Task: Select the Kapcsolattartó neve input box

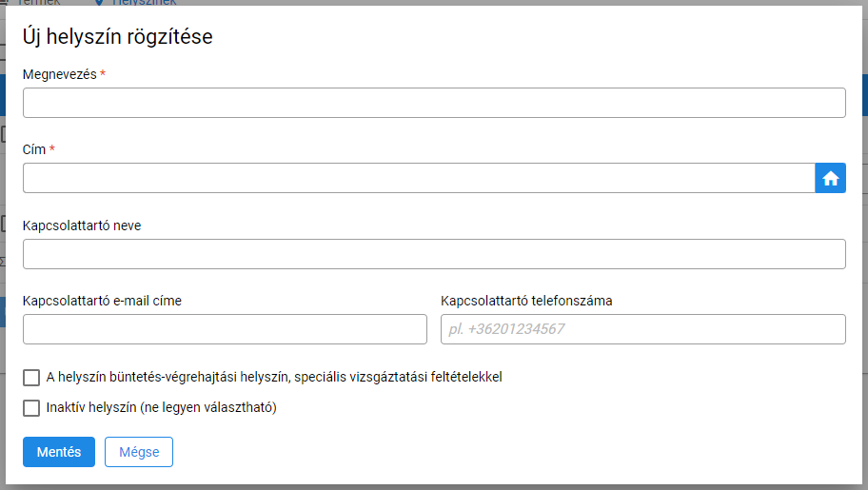Action: click(x=434, y=254)
